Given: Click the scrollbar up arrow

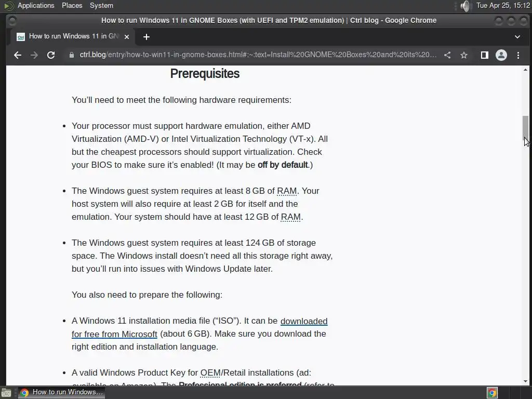Looking at the screenshot, I should (x=525, y=70).
